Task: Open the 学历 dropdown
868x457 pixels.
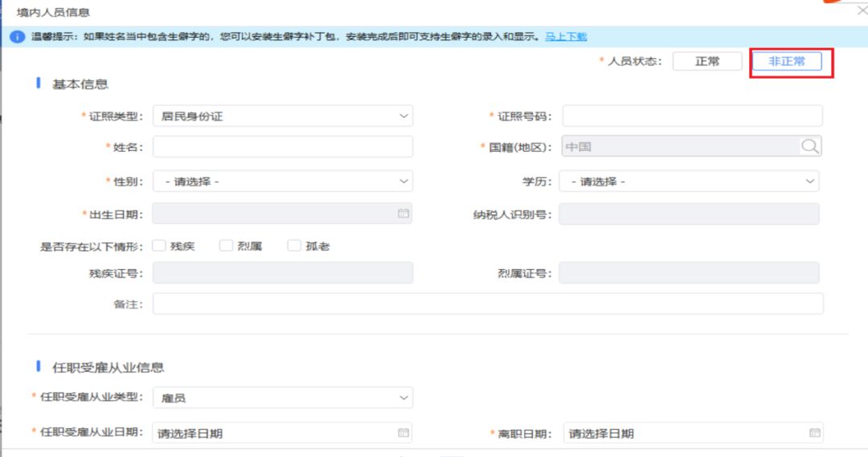Action: coord(690,182)
